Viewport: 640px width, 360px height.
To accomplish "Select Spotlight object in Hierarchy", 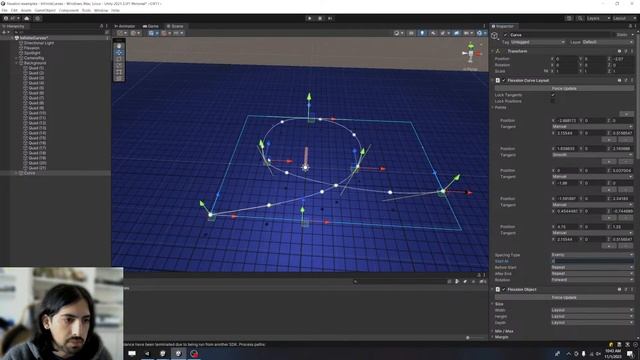I will [x=32, y=53].
